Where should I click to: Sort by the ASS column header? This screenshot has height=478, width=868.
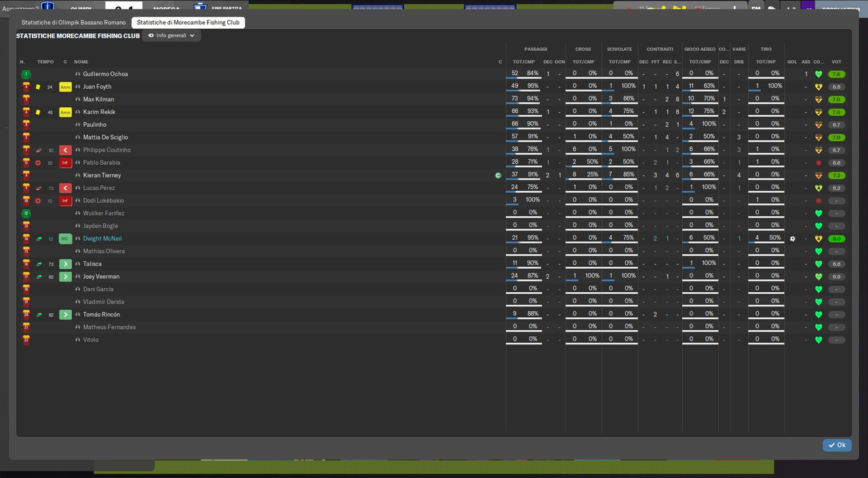coord(806,62)
